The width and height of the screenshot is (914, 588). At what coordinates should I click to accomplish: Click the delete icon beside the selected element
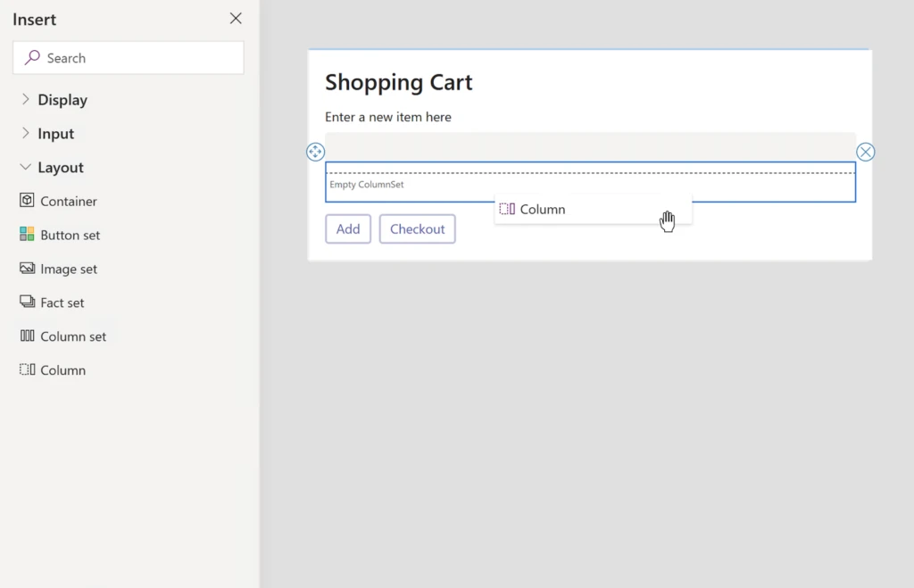point(865,152)
